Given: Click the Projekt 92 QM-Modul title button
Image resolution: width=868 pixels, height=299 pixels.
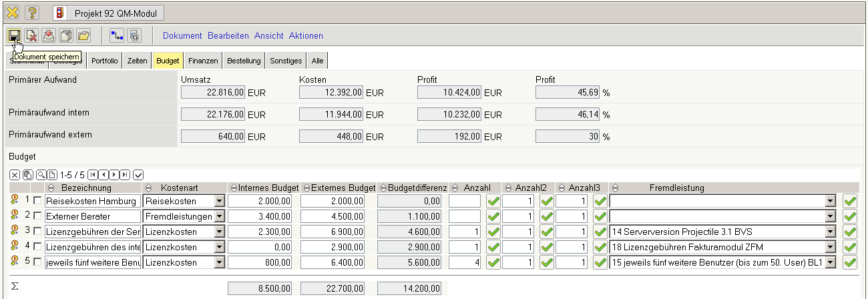Looking at the screenshot, I should tap(107, 13).
